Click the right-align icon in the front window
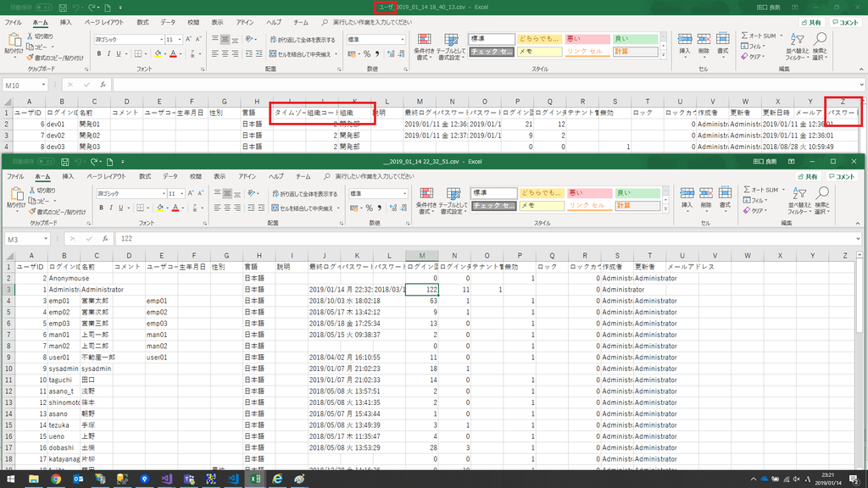Viewport: 868px width, 488px height. [x=237, y=208]
